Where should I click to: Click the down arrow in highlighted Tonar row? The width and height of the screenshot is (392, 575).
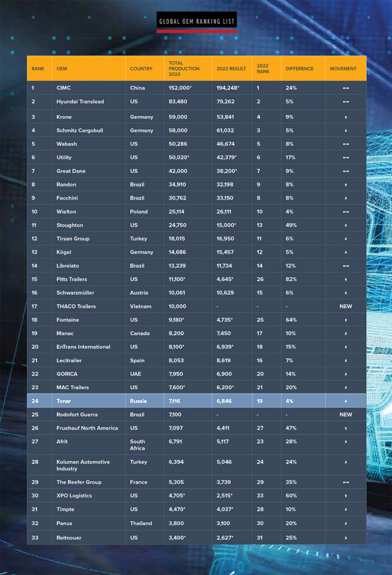pyautogui.click(x=345, y=401)
